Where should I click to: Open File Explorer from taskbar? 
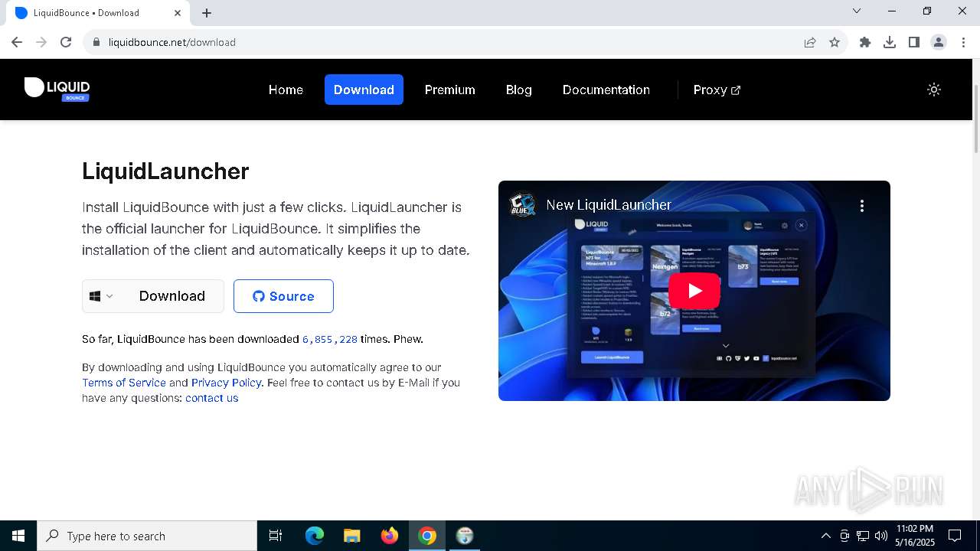[x=352, y=536]
